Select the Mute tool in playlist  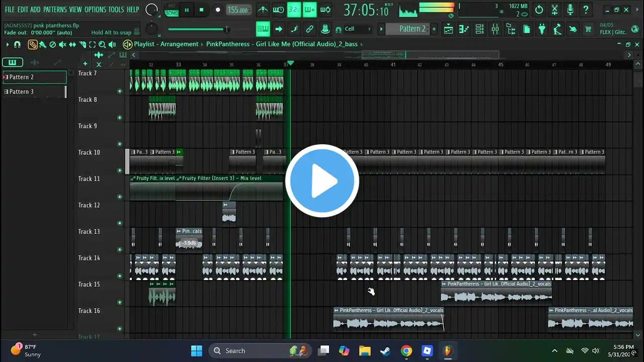[62, 44]
